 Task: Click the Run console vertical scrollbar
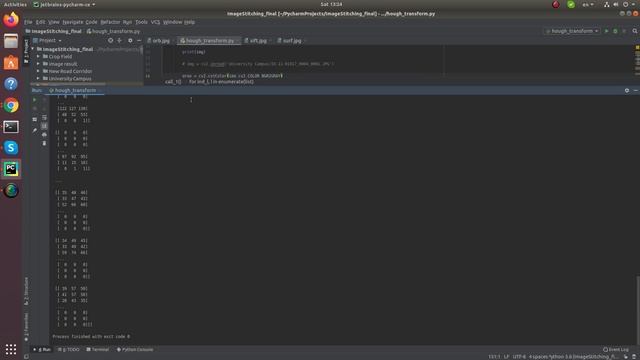pos(638,310)
